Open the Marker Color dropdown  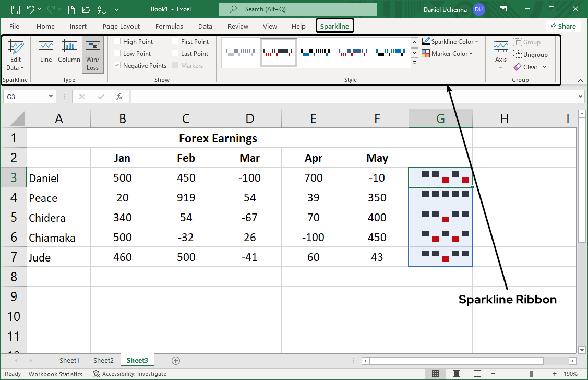[447, 53]
